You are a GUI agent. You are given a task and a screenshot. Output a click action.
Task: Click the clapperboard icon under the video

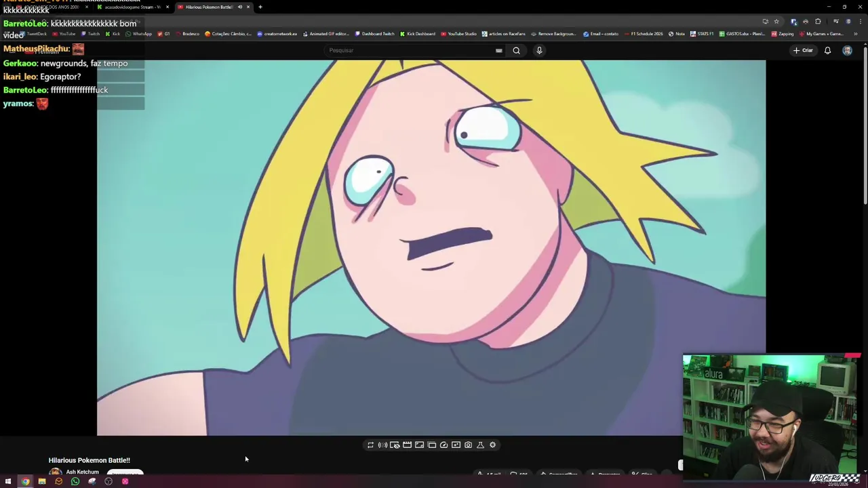coord(407,445)
